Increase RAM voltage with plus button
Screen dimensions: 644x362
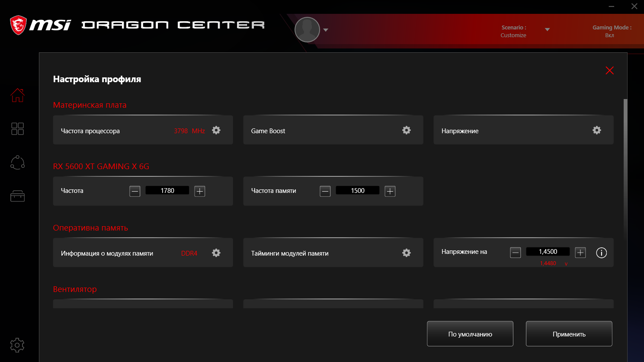tap(580, 253)
